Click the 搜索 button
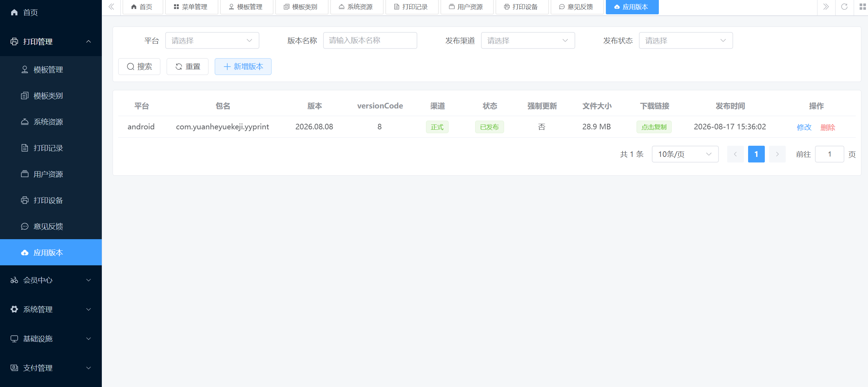868x387 pixels. click(x=139, y=67)
